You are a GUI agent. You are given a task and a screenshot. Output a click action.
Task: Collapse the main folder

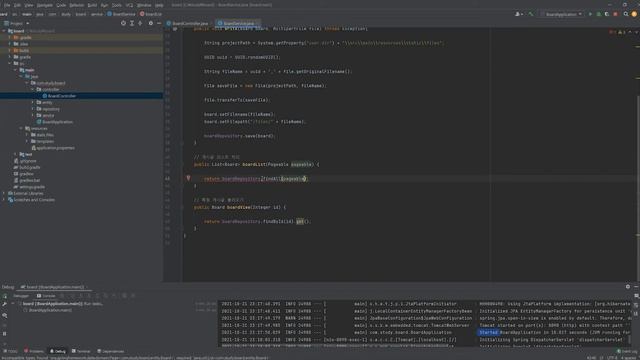pos(16,70)
